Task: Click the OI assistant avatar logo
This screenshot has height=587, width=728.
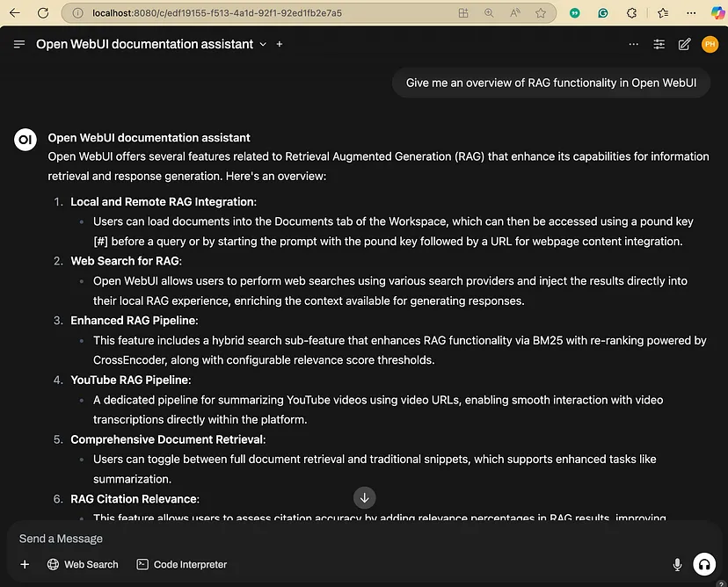Action: pos(25,140)
